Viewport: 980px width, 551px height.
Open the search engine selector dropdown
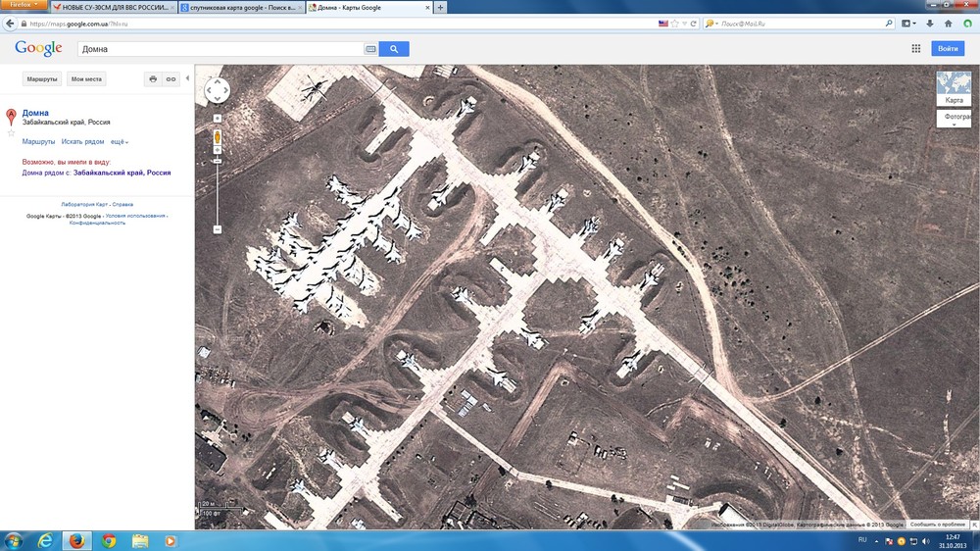pyautogui.click(x=711, y=24)
